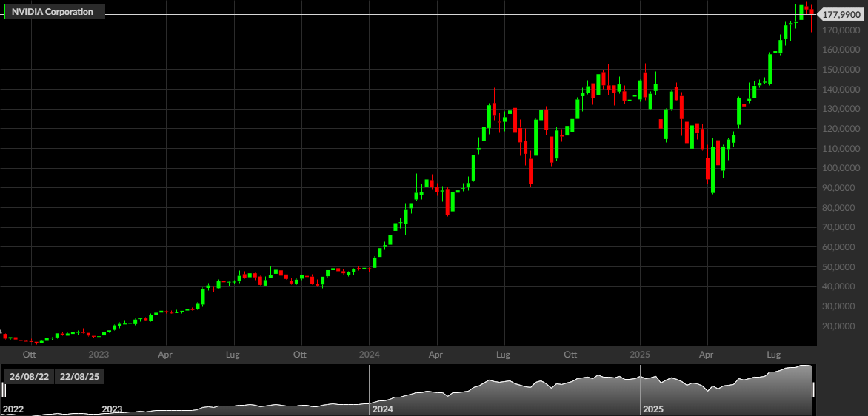The height and width of the screenshot is (416, 868).
Task: Click the 2022 label in the range navigator
Action: pos(14,409)
